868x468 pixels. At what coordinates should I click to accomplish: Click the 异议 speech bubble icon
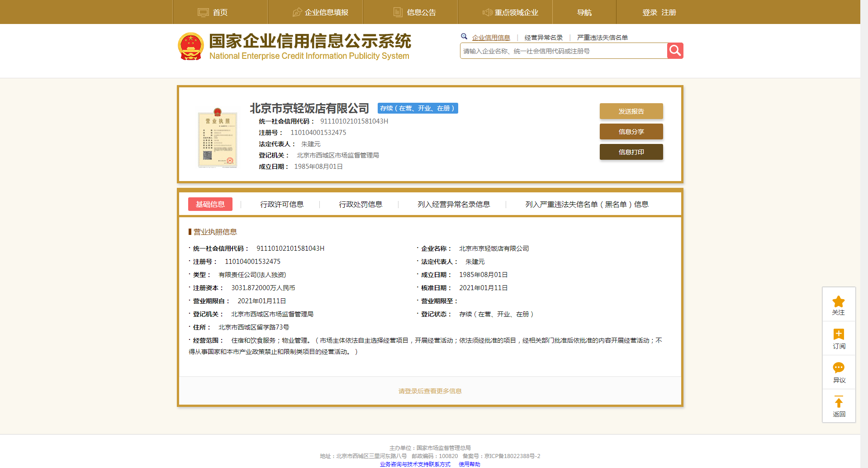(839, 368)
